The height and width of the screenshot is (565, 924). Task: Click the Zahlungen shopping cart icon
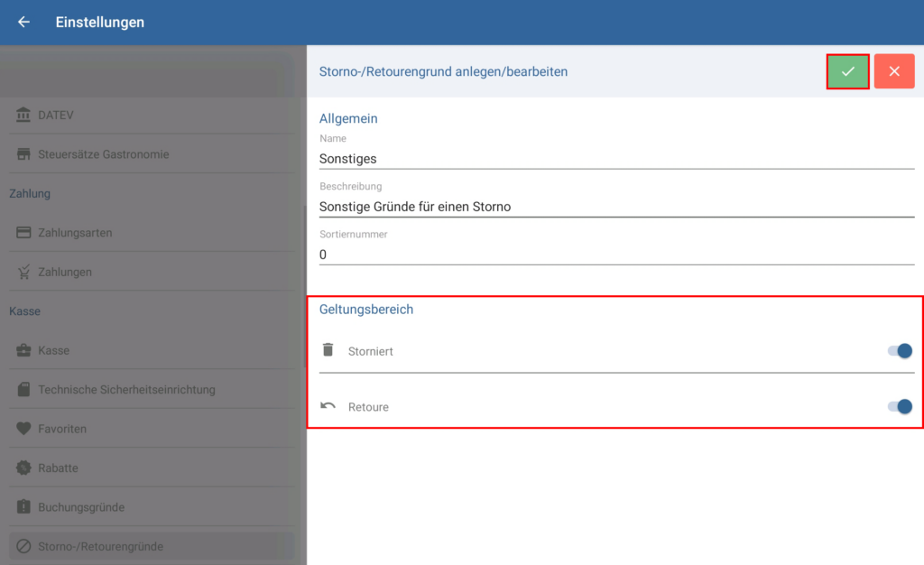pyautogui.click(x=23, y=272)
